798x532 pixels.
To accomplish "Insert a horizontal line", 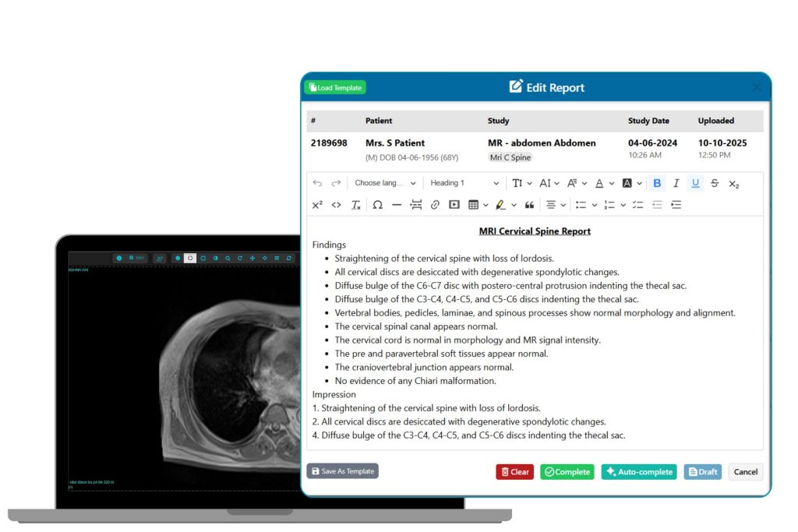I will tap(397, 205).
